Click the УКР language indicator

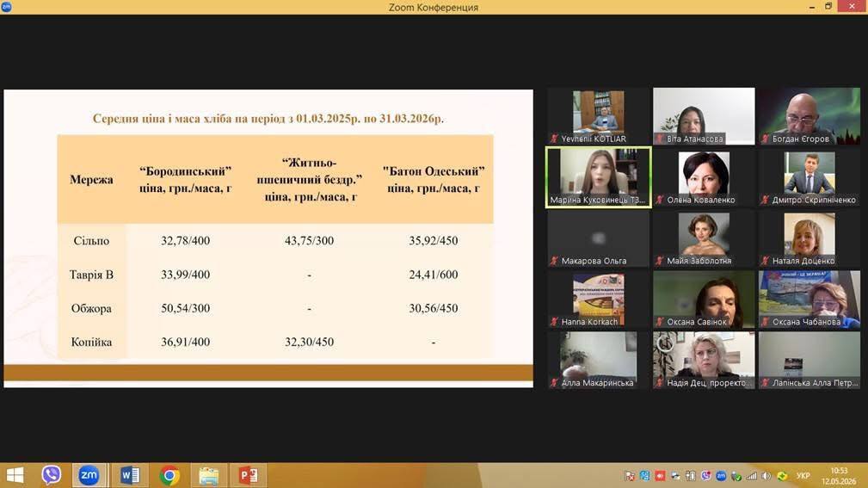[803, 476]
